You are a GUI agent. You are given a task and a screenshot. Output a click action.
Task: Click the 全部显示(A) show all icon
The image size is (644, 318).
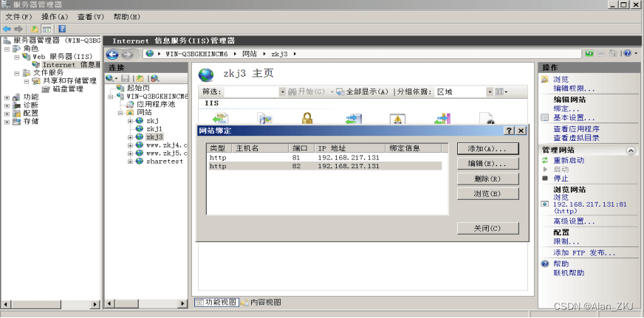coord(340,92)
